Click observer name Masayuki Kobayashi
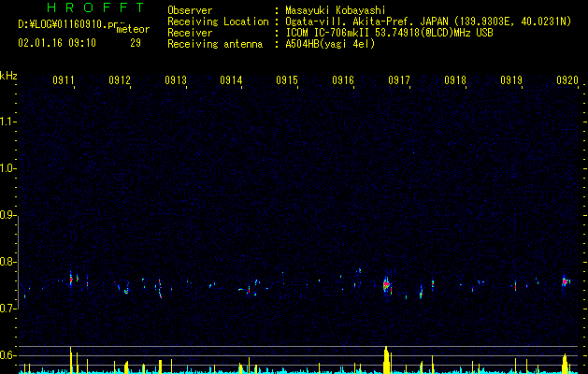The width and height of the screenshot is (588, 374). tap(336, 10)
